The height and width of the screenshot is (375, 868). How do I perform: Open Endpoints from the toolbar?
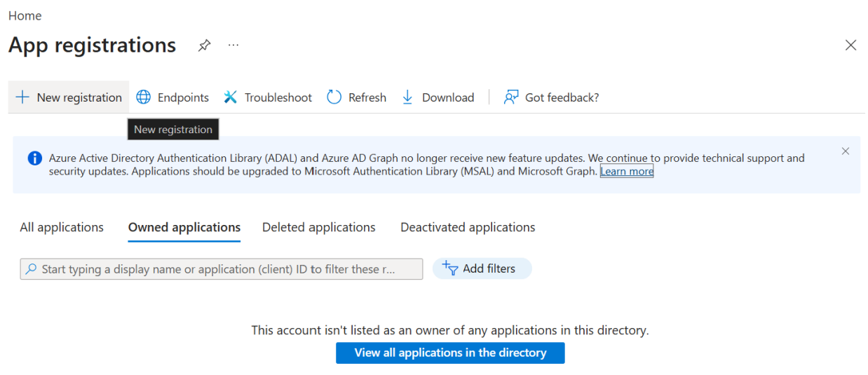point(172,97)
